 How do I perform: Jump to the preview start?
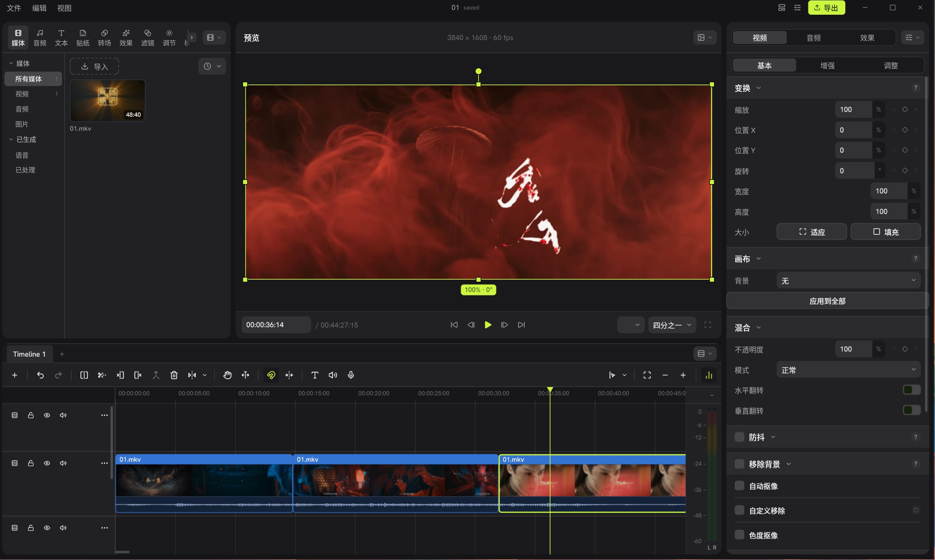[454, 325]
